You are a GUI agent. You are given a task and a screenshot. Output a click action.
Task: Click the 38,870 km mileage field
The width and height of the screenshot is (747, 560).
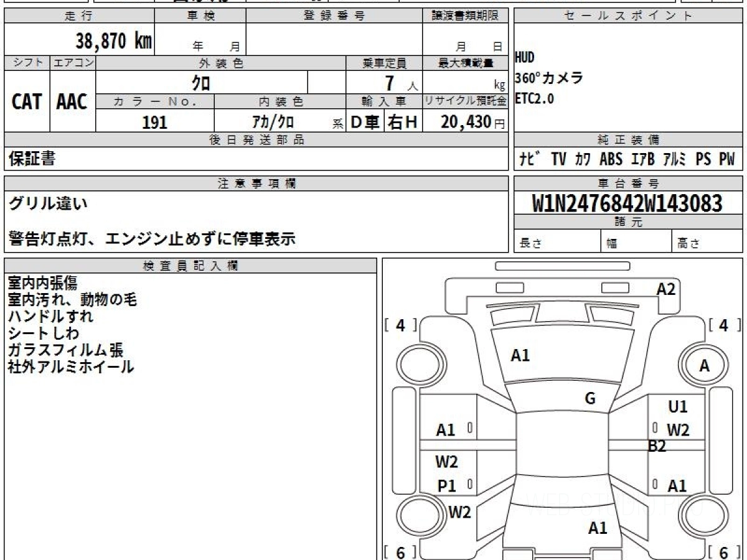pyautogui.click(x=113, y=41)
